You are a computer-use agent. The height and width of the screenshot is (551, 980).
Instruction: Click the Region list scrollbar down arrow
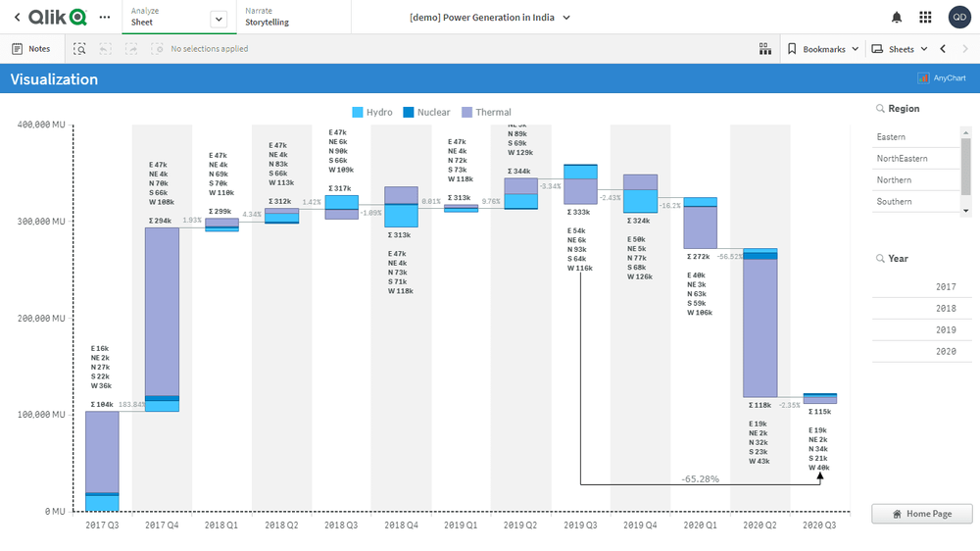pyautogui.click(x=966, y=210)
